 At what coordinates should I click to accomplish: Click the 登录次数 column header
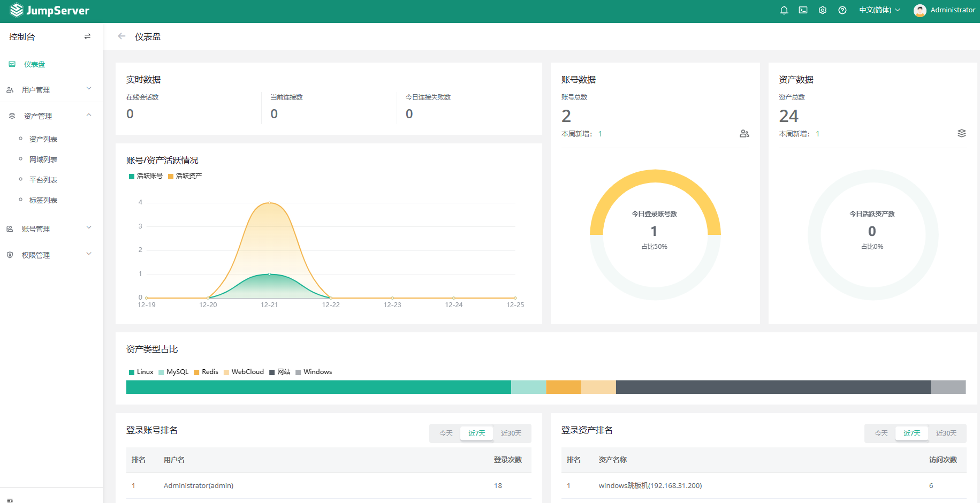507,460
